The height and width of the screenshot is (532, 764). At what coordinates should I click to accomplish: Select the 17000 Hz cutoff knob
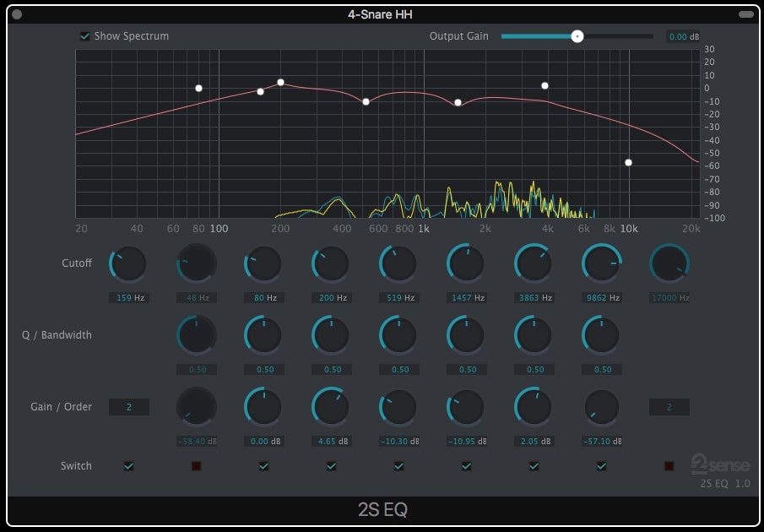(669, 263)
